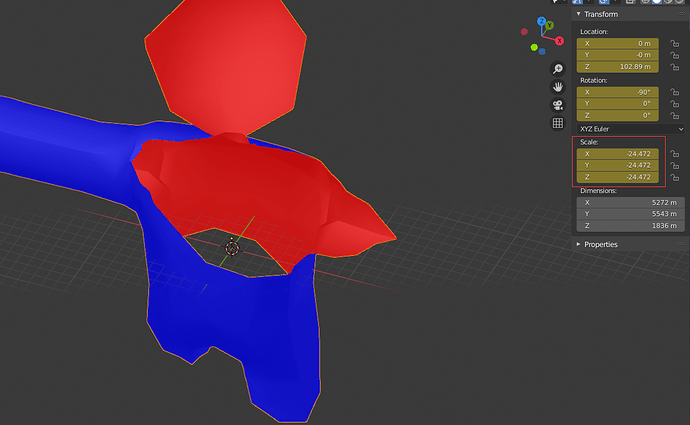This screenshot has width=690, height=425.
Task: Toggle the camera view icon
Action: [558, 105]
